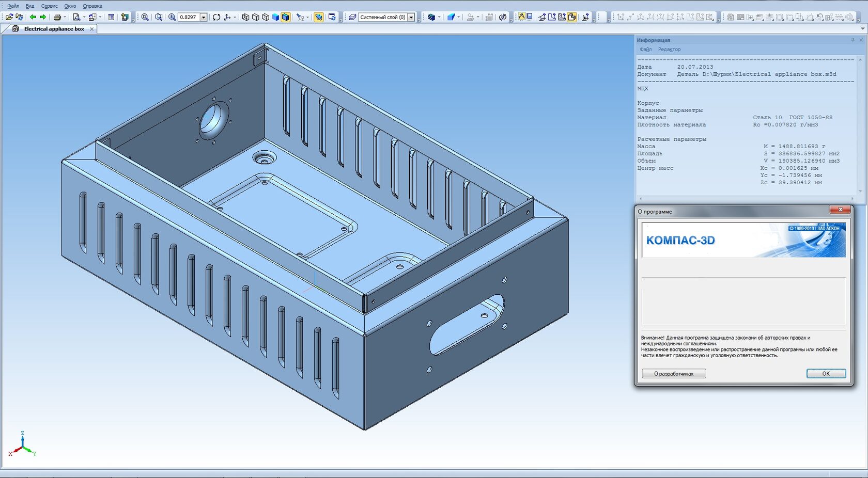Image resolution: width=868 pixels, height=478 pixels.
Task: Click the point-coordinate query icon with arrow
Action: coord(585,17)
